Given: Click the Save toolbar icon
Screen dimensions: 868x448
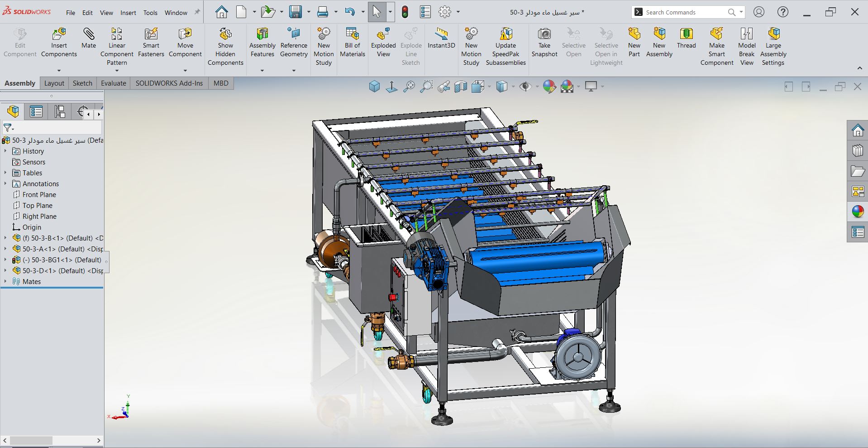Looking at the screenshot, I should (296, 12).
